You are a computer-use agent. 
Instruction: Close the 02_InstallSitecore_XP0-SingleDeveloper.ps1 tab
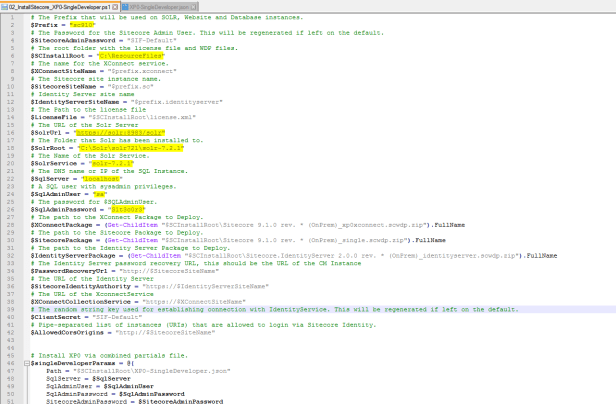pos(115,7)
